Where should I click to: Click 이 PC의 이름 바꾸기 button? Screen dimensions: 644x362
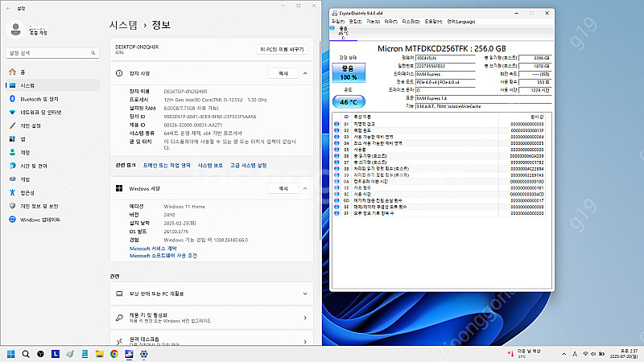click(x=283, y=49)
